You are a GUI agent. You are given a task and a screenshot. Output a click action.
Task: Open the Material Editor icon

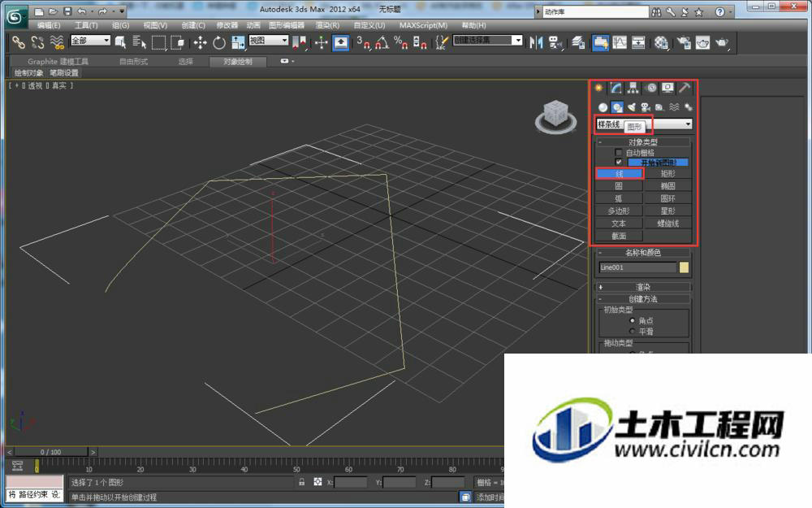(661, 42)
